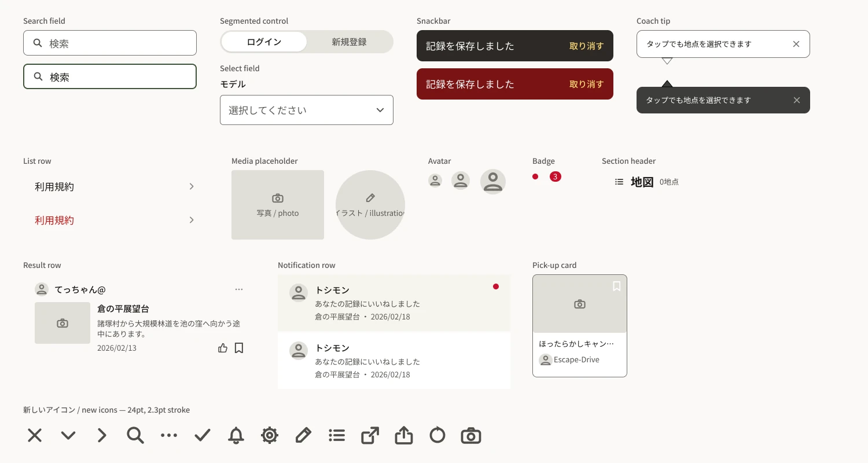Switch segmented control to ログイン

click(x=264, y=42)
